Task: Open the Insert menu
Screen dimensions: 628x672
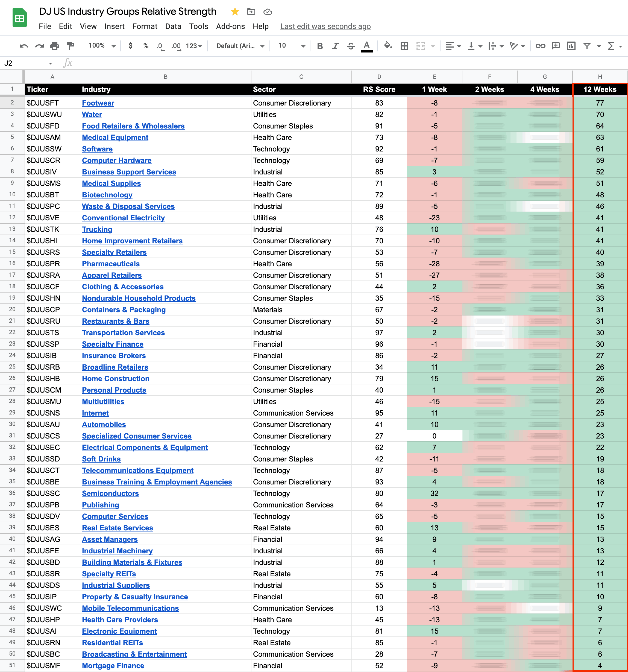Action: click(115, 26)
